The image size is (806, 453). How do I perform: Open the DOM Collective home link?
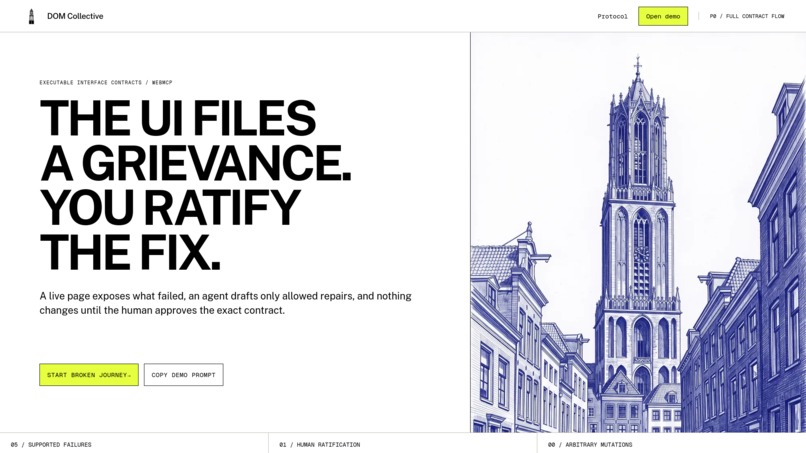tap(66, 16)
